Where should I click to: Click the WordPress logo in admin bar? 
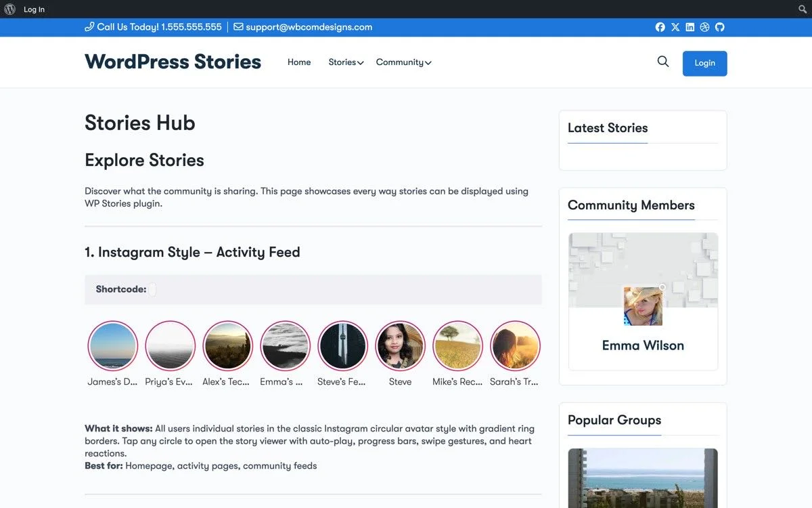[9, 9]
